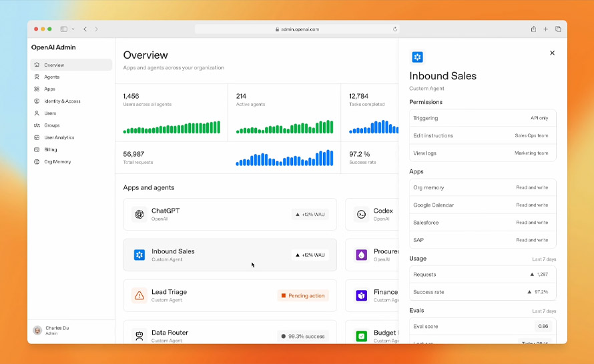Open a new tab with plus icon
Screen dimensions: 594x364
[545, 29]
